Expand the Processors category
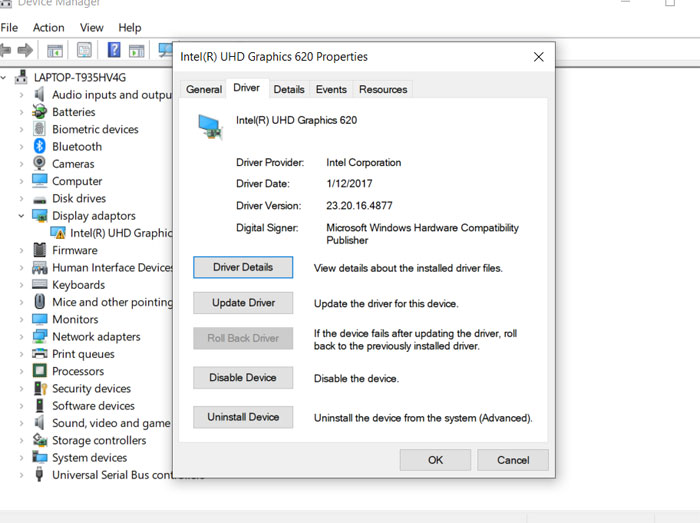The width and height of the screenshot is (700, 523). tap(21, 371)
